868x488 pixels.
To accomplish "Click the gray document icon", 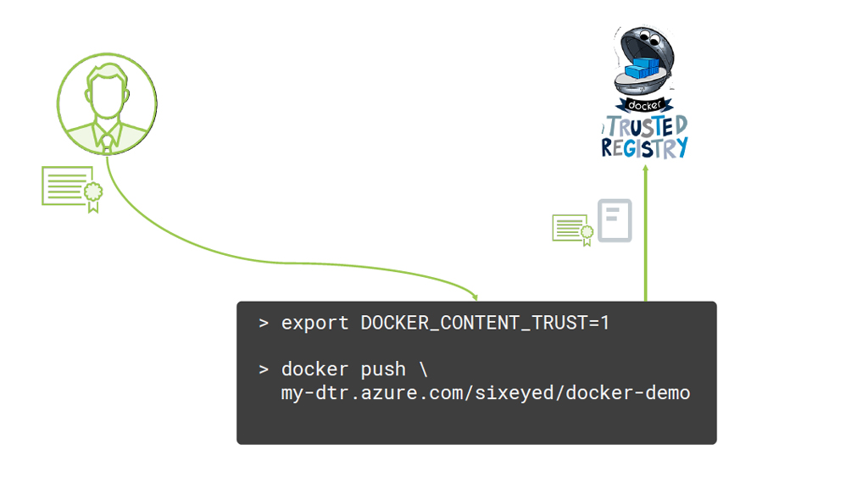I will coord(615,221).
